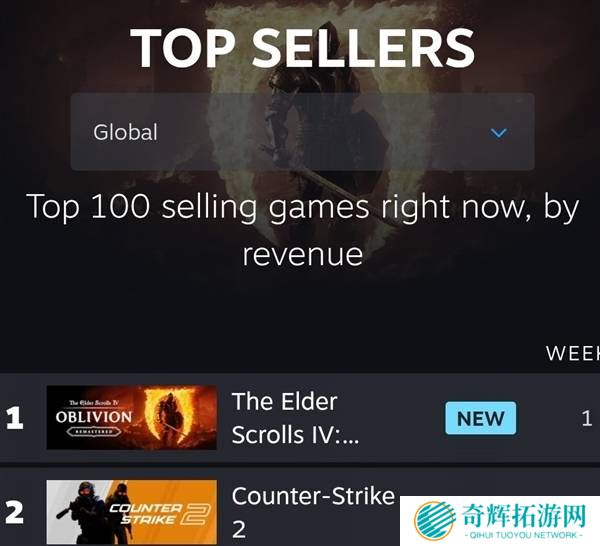This screenshot has height=546, width=600.
Task: Click the weeks value for Oblivion row
Action: pyautogui.click(x=587, y=418)
